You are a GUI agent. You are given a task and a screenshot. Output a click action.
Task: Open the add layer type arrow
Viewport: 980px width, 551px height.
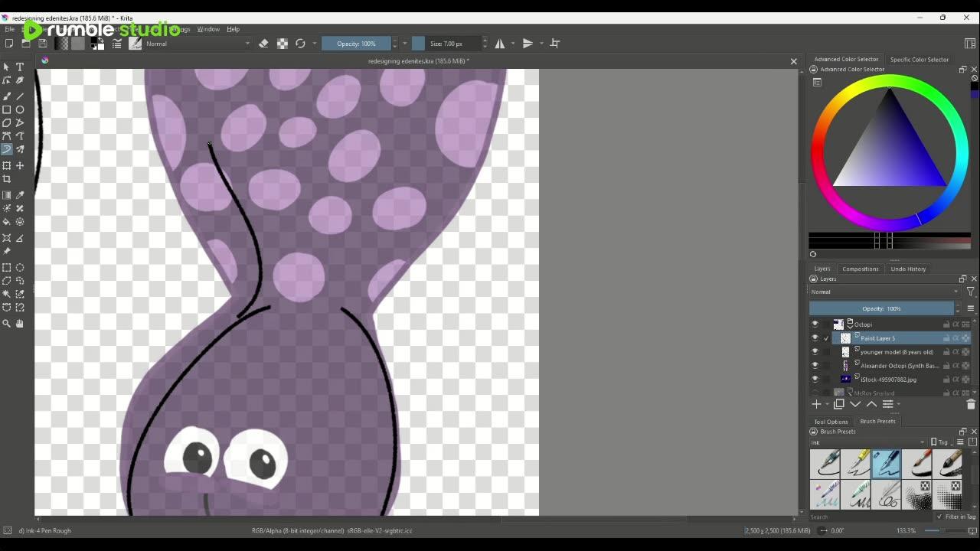pos(828,404)
